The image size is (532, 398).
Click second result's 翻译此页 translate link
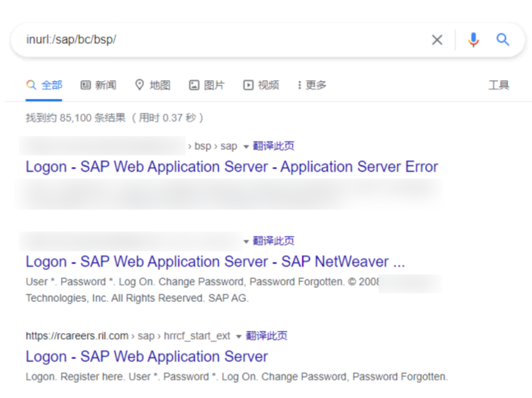coord(274,241)
